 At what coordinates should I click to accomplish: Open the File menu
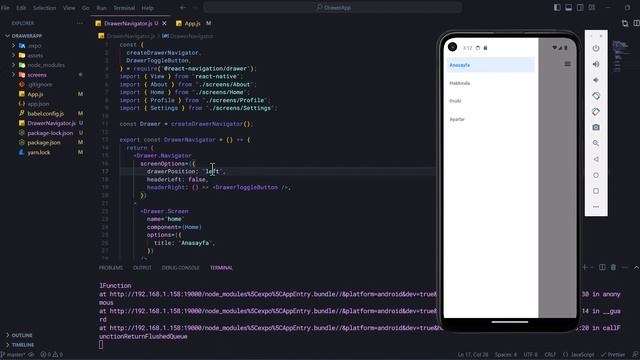[5, 8]
